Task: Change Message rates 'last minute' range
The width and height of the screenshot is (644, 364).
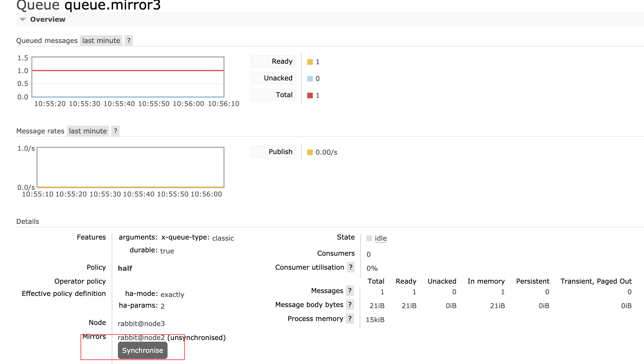Action: (x=88, y=131)
